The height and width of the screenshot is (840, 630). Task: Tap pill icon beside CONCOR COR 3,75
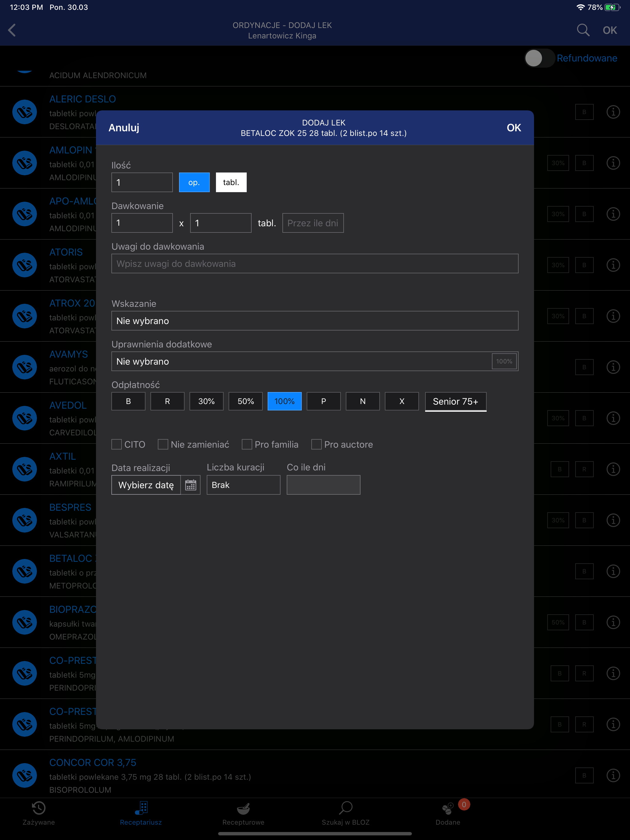pos(25,775)
